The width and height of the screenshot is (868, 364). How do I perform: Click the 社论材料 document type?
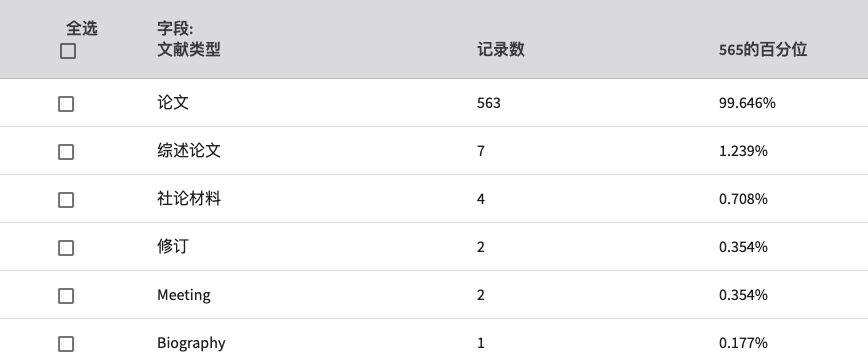pos(189,199)
